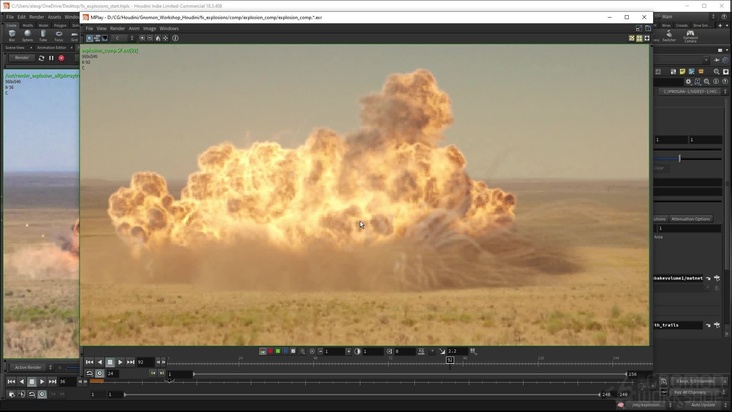Click the fit image icon in MPlay toolbar

coord(165,38)
